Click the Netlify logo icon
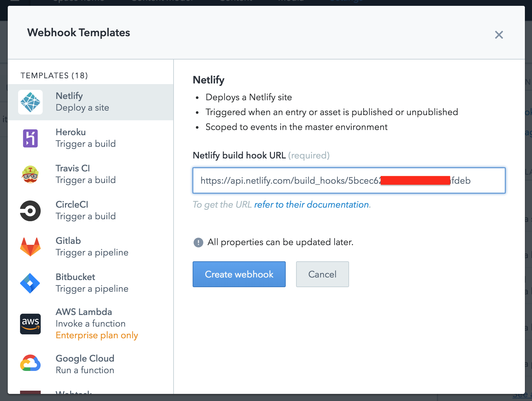Screen dimensions: 532x401 point(30,102)
